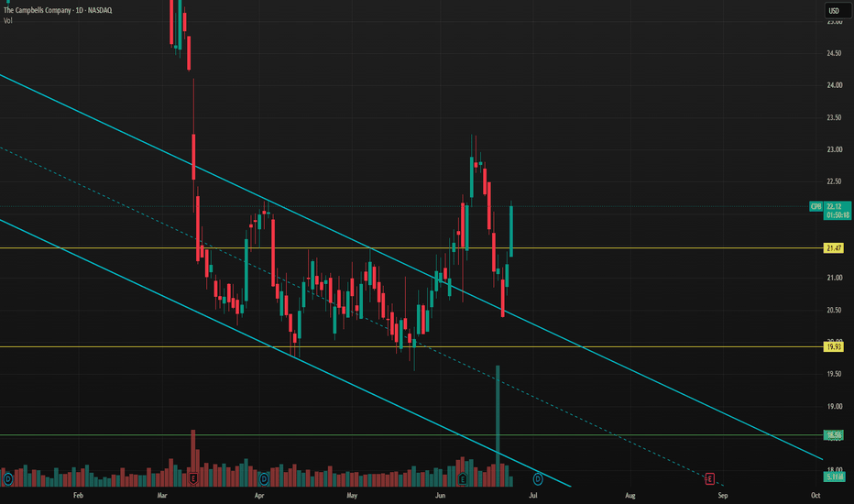
Task: Click the Jun label on time axis
Action: [x=440, y=495]
